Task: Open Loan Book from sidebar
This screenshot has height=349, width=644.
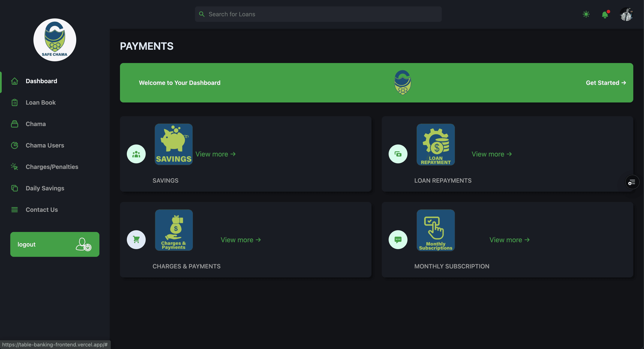Action: point(40,102)
